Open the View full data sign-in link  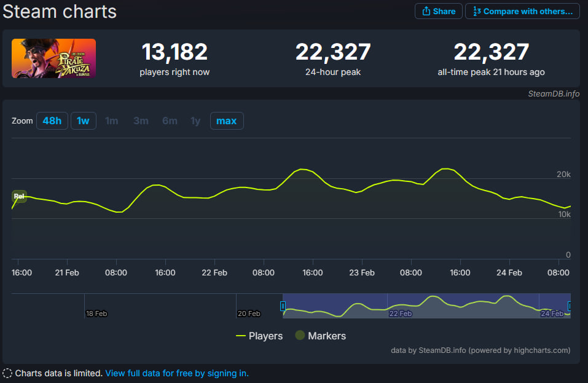(x=177, y=373)
